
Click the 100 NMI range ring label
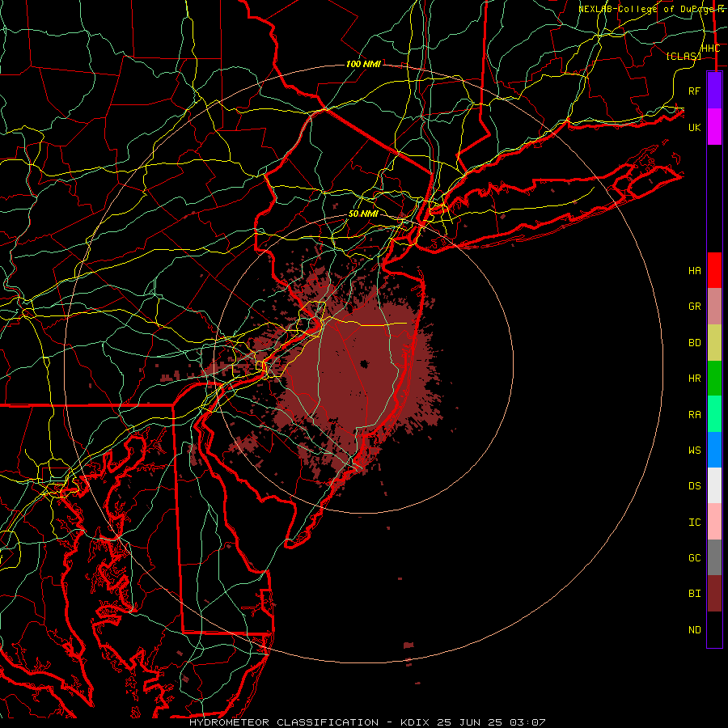[x=363, y=64]
